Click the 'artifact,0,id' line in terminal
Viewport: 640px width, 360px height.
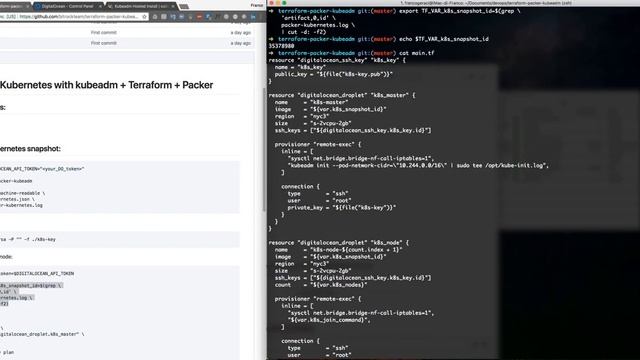[x=308, y=18]
